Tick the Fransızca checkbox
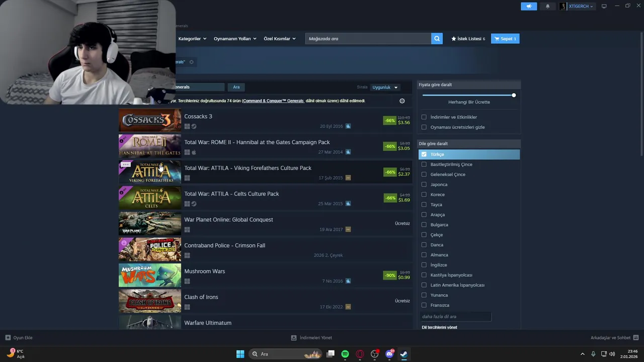Image resolution: width=644 pixels, height=362 pixels. 424,305
